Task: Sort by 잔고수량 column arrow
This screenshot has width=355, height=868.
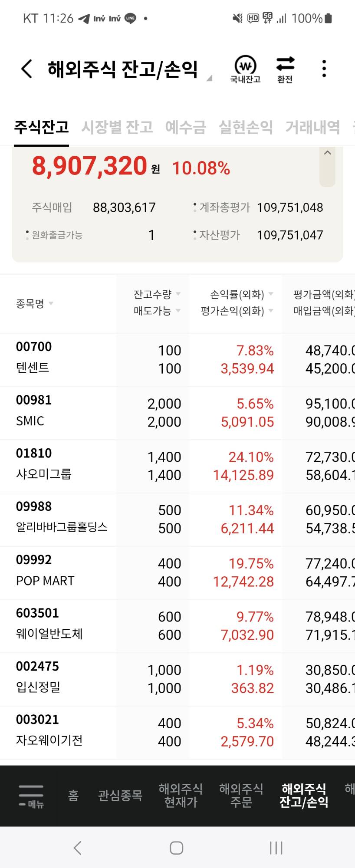Action: (x=178, y=294)
